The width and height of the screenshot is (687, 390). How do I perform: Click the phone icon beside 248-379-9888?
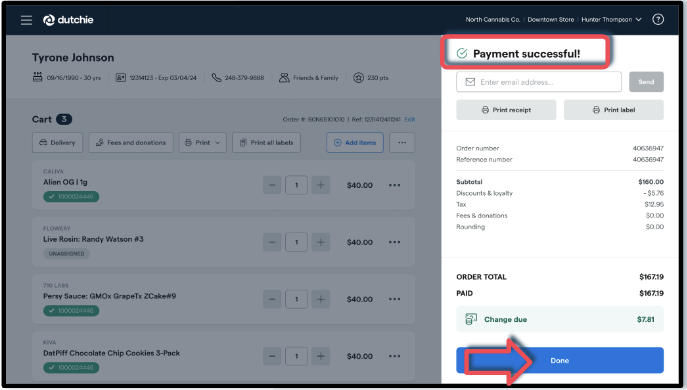[x=216, y=78]
